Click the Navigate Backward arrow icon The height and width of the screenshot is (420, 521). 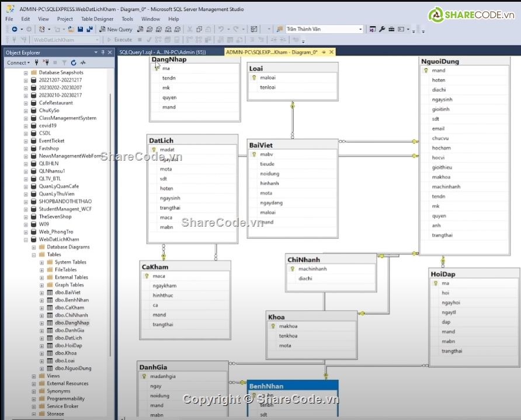tap(15, 29)
